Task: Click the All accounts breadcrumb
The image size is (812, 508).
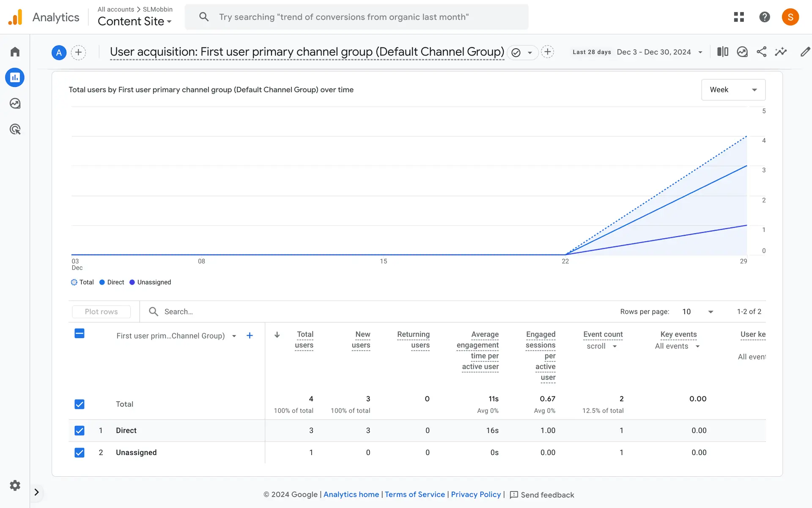Action: (x=115, y=9)
